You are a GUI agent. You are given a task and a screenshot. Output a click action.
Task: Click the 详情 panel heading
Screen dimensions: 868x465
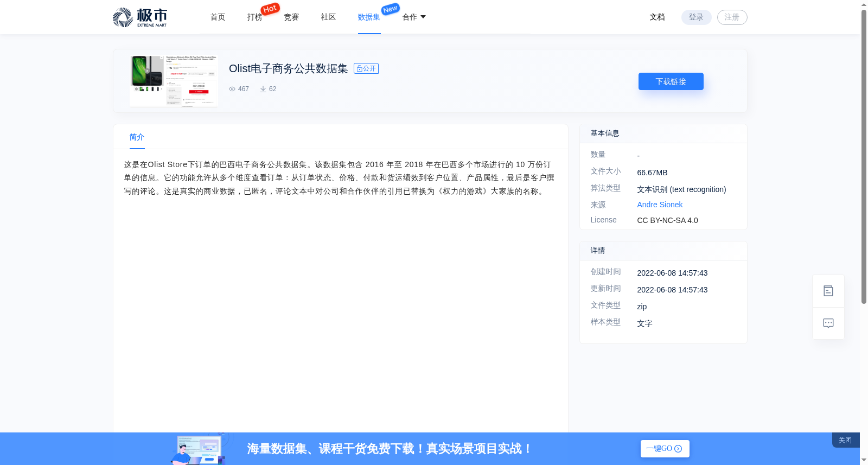click(x=598, y=251)
